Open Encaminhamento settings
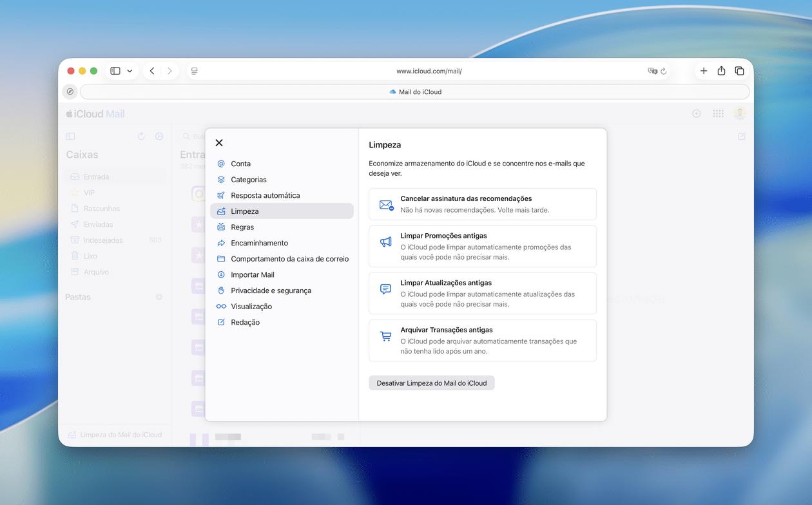This screenshot has height=505, width=812. tap(282, 243)
